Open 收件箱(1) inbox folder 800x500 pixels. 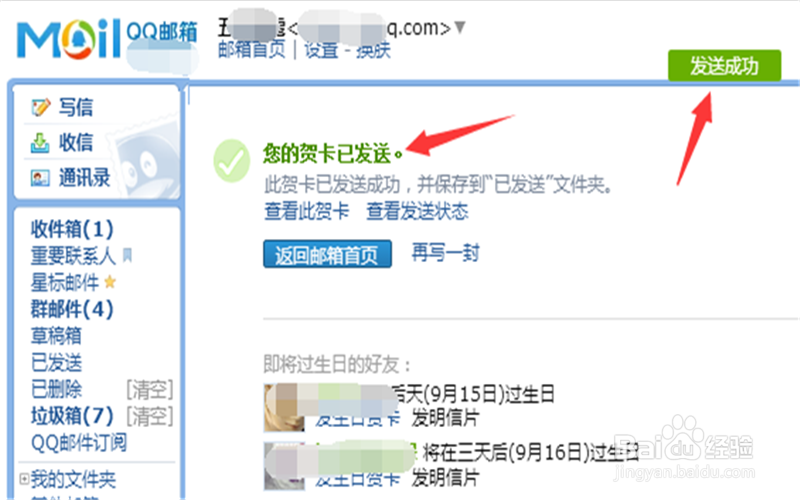coord(72,229)
